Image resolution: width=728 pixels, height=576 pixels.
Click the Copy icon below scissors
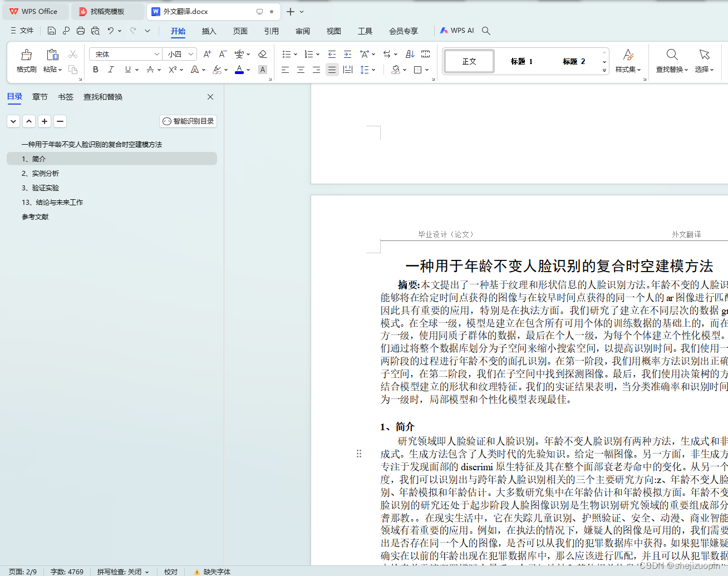tap(73, 70)
